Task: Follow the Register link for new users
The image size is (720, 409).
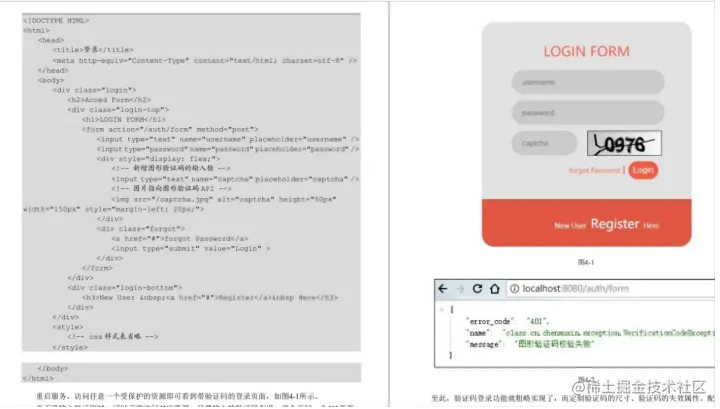Action: point(615,224)
